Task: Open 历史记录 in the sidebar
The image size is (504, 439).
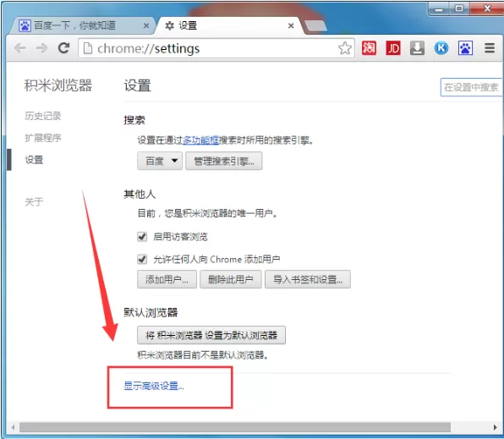Action: point(43,116)
